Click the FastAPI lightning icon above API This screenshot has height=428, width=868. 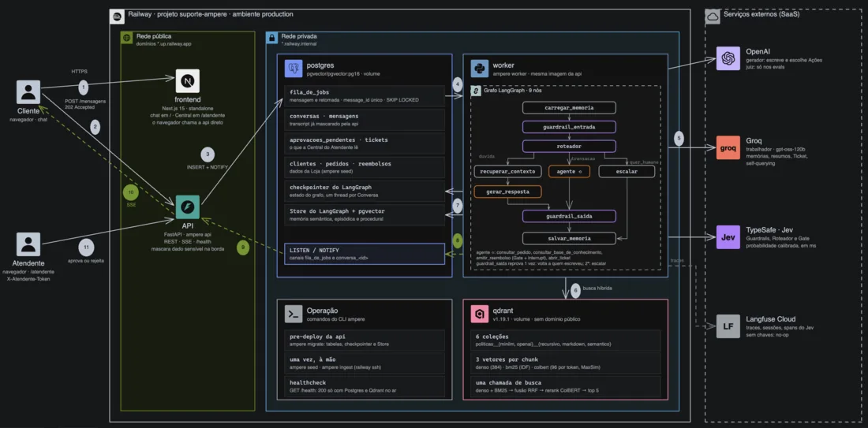pos(188,207)
